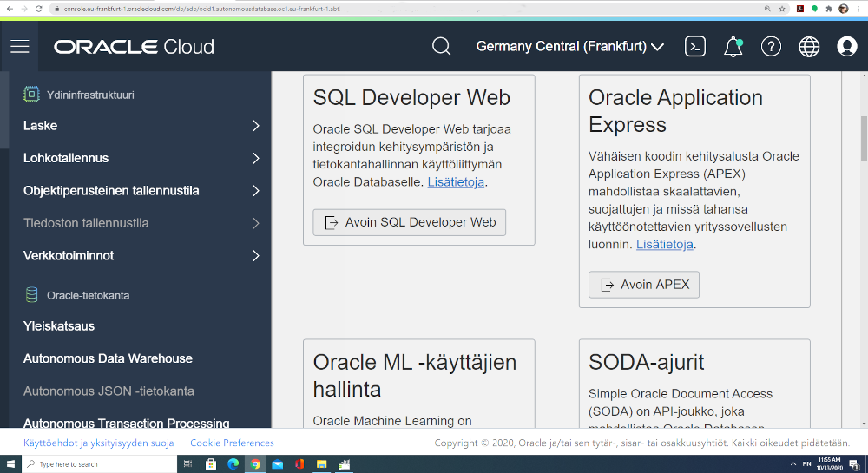Open the language globe icon
Screen dimensions: 868x473
point(809,47)
